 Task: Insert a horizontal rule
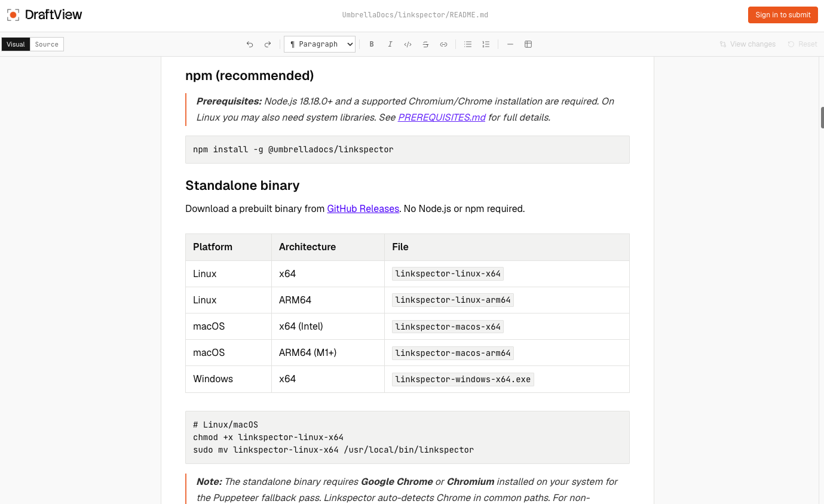[x=510, y=44]
